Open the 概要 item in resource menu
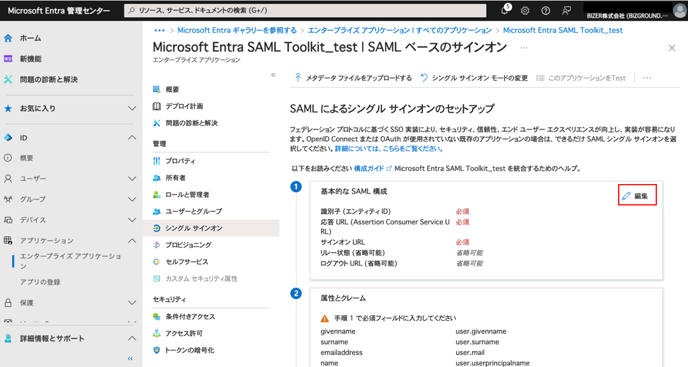The width and height of the screenshot is (688, 367). coord(172,90)
